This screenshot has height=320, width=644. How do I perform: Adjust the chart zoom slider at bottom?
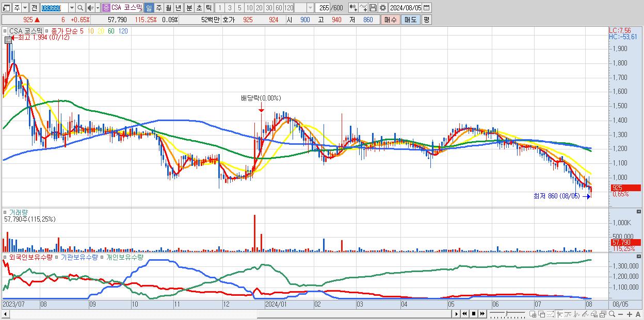(507, 313)
